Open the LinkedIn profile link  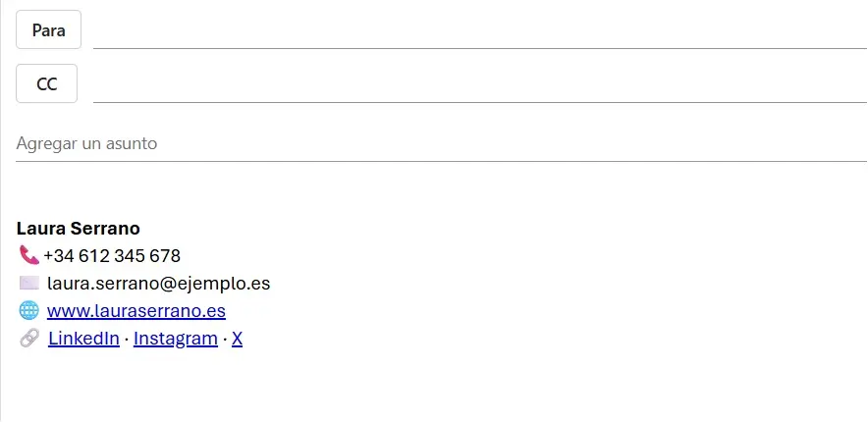[83, 339]
